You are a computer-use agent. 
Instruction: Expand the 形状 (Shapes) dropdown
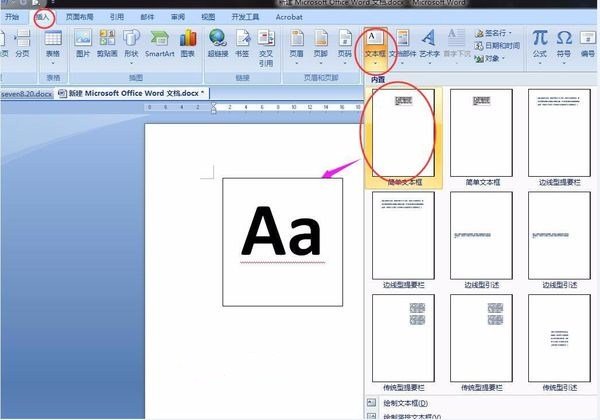pyautogui.click(x=132, y=45)
